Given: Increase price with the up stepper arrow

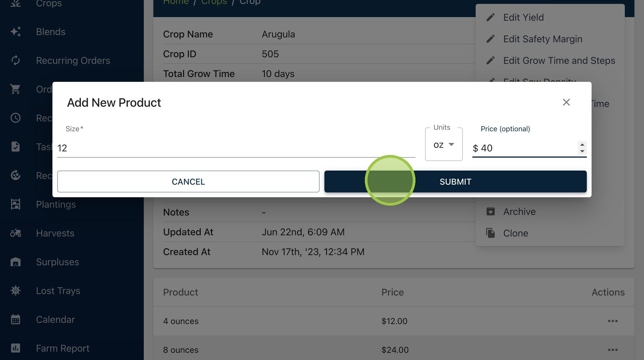Looking at the screenshot, I should [582, 145].
